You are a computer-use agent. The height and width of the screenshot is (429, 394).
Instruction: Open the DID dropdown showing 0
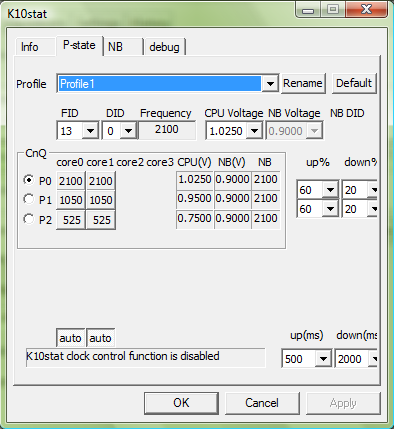point(119,131)
